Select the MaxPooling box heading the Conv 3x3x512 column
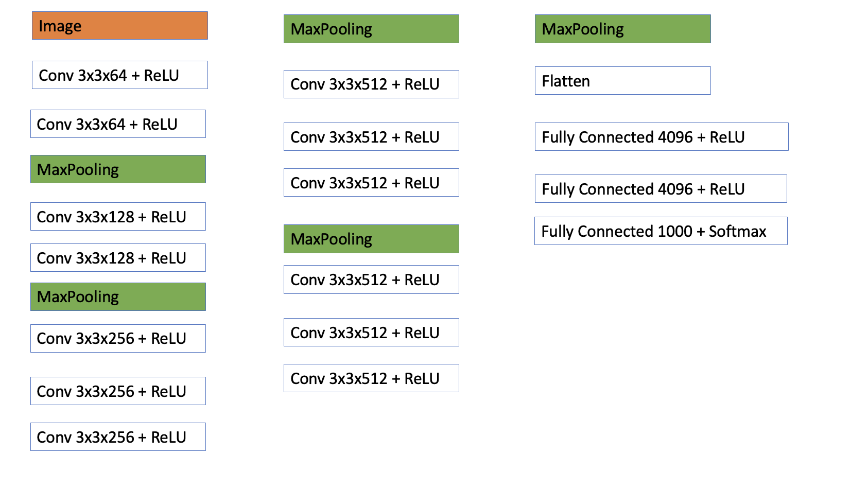 pos(371,29)
